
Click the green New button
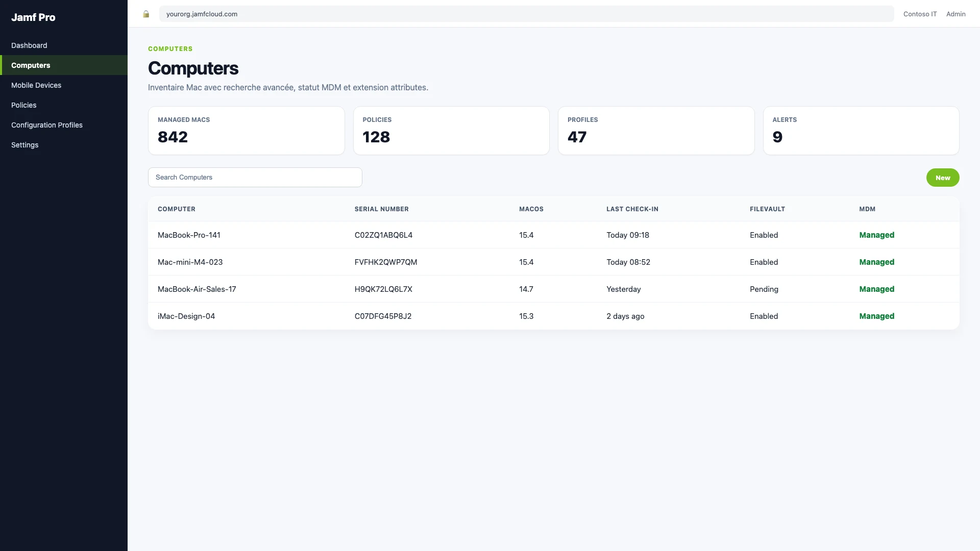point(943,178)
